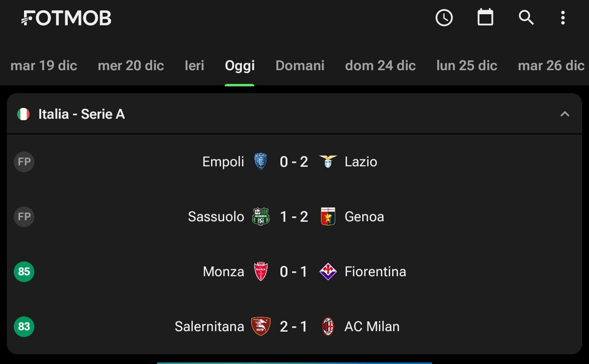The height and width of the screenshot is (364, 589).
Task: Tap the AC Milan club crest
Action: click(x=328, y=326)
